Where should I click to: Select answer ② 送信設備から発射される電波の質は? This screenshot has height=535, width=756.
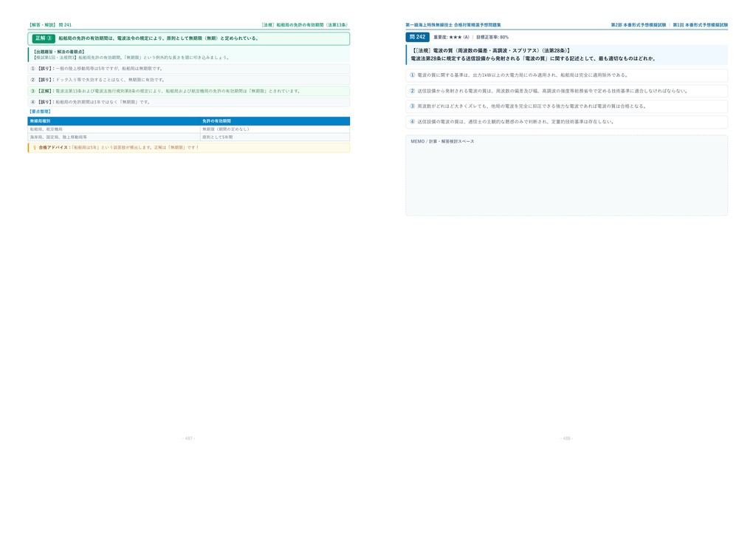(566, 91)
